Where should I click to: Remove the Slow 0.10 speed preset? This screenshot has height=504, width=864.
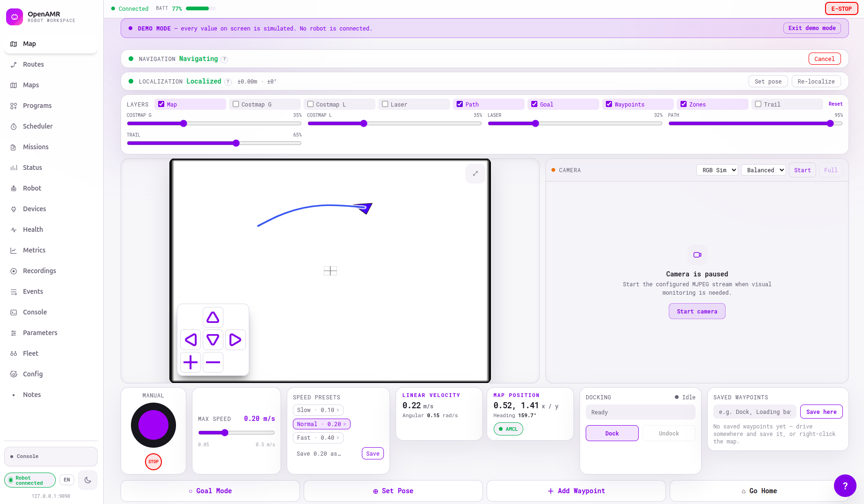point(338,410)
